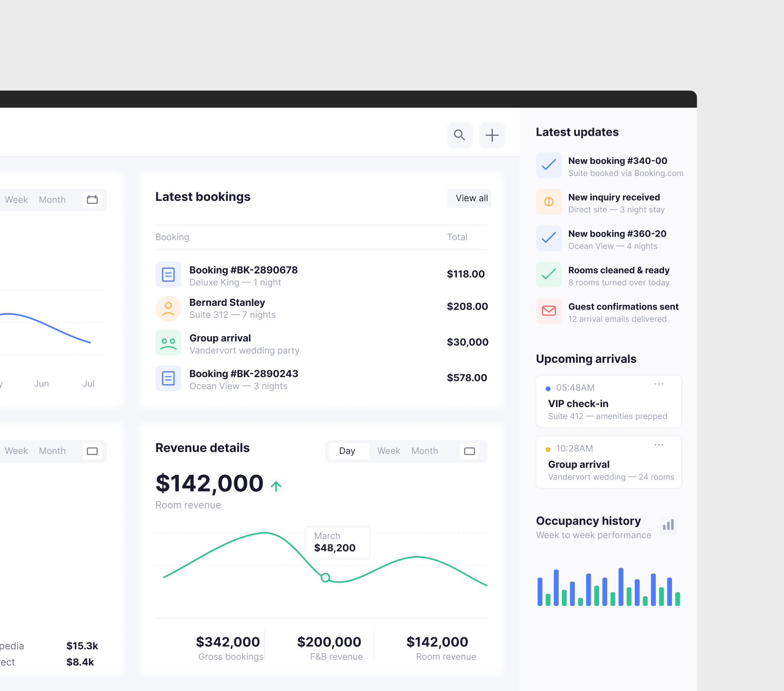The height and width of the screenshot is (691, 784).
Task: Select Week tab in lower-left panel
Action: [16, 451]
